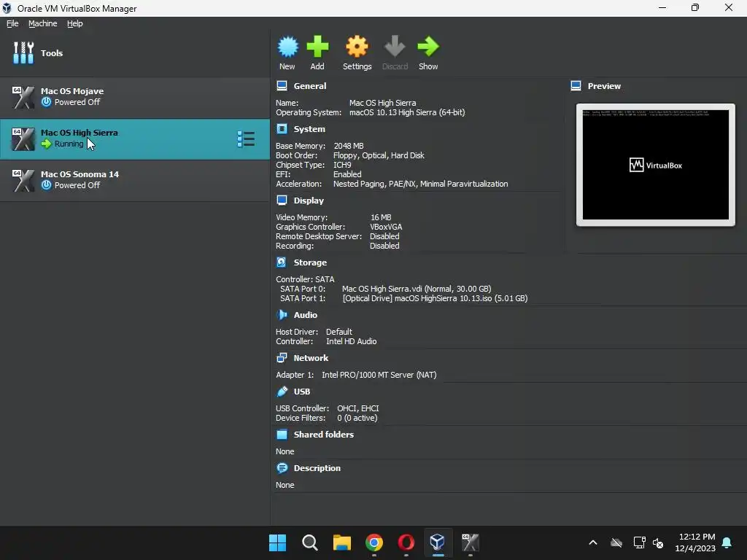Screen dimensions: 747x560
Task: Click the New virtual machine icon
Action: point(287,47)
